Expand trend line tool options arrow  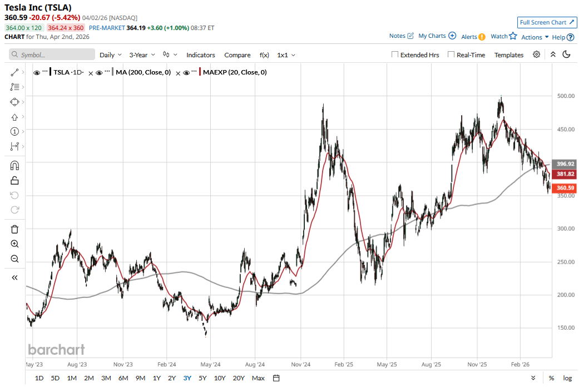[23, 72]
